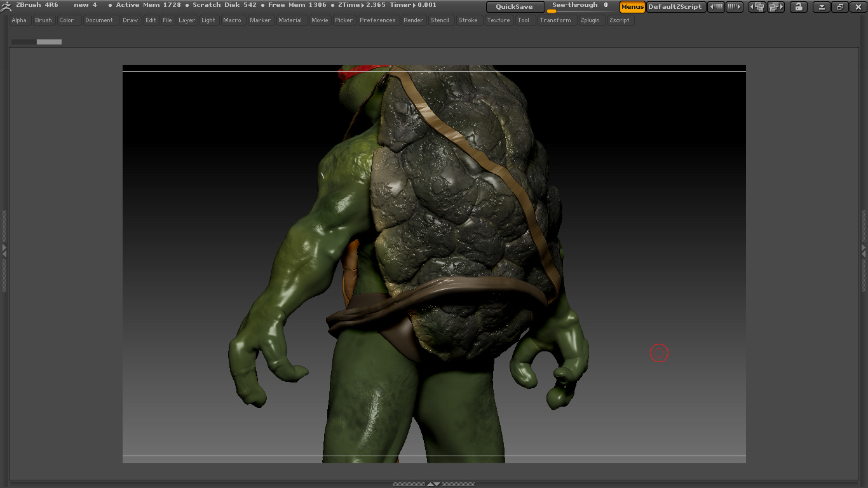Open the File menu
The image size is (868, 488).
[167, 20]
